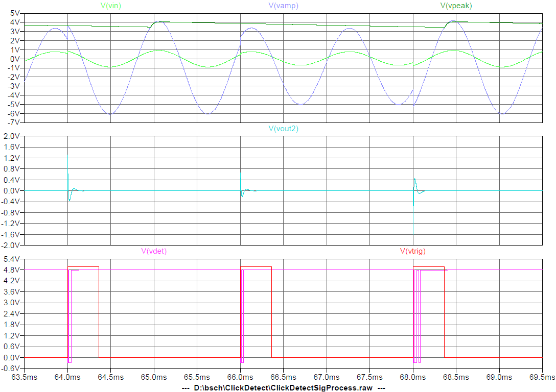Select the V(vout2) trace label
Image resolution: width=556 pixels, height=392 pixels.
click(283, 129)
